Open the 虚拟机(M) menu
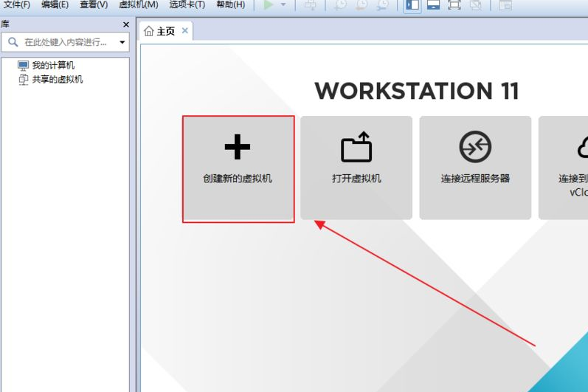Image resolution: width=588 pixels, height=392 pixels. [139, 5]
